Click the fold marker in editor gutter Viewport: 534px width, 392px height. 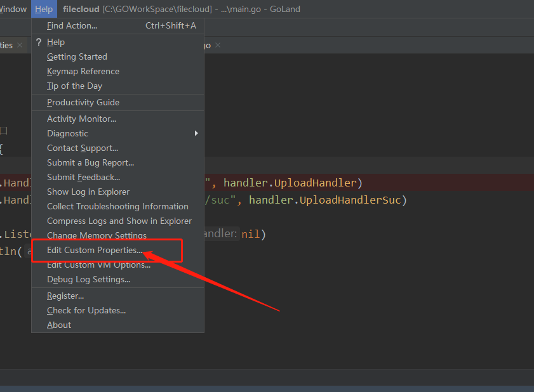tap(4, 131)
